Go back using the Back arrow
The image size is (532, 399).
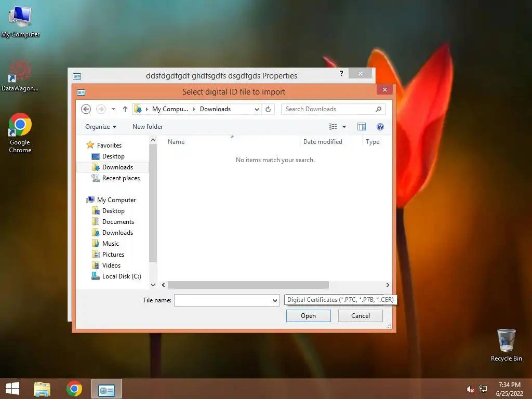[86, 109]
